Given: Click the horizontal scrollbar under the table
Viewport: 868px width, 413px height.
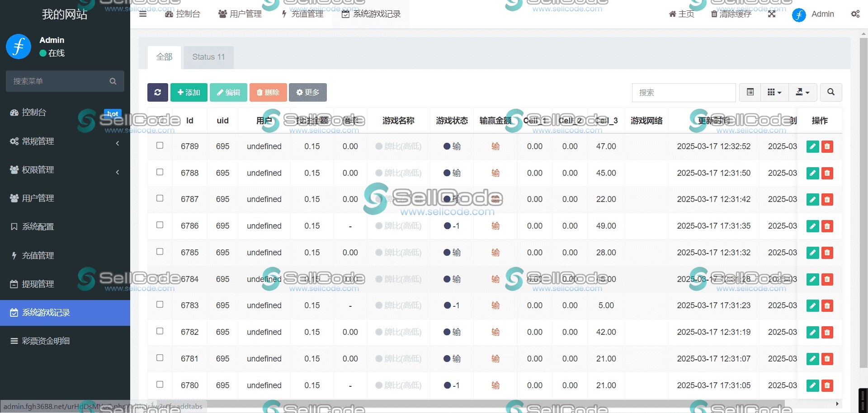Looking at the screenshot, I should click(x=452, y=404).
